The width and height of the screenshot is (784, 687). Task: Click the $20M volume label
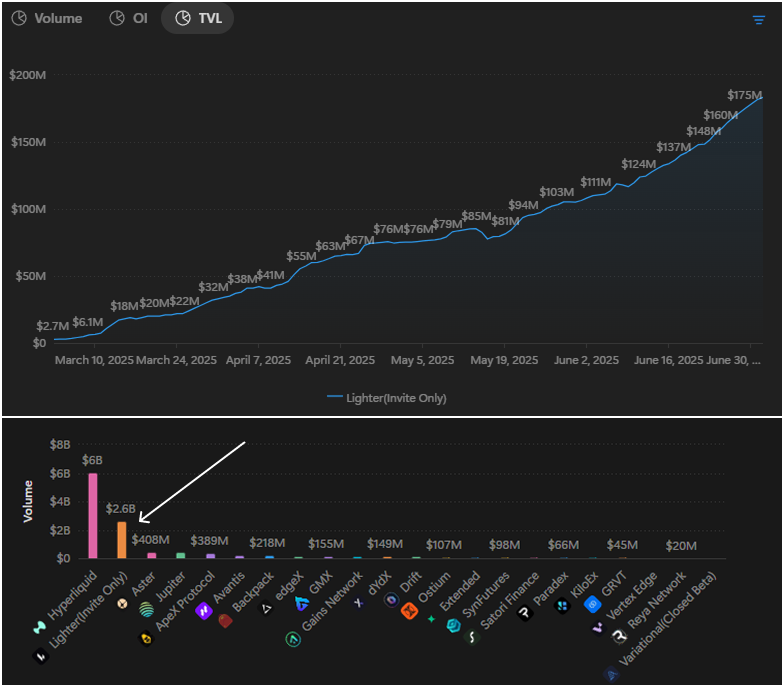coord(682,546)
